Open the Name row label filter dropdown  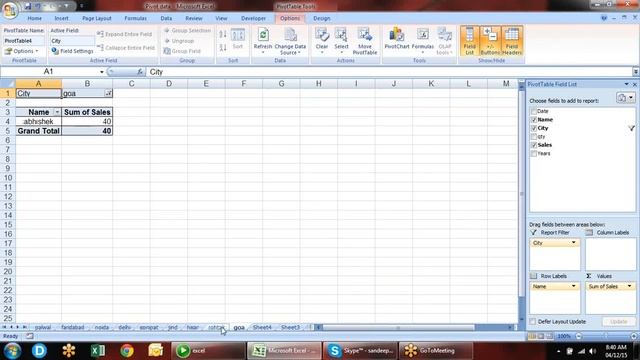57,112
